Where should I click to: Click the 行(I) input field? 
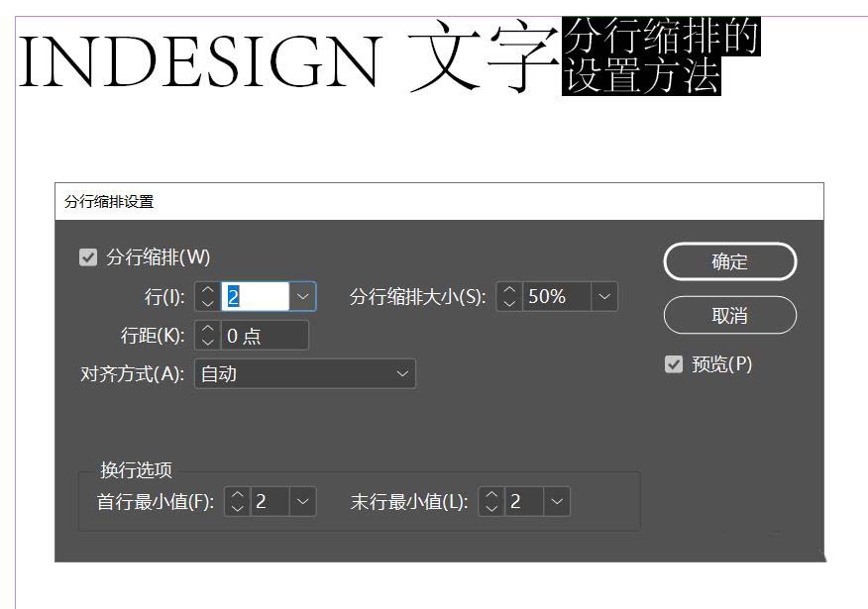pos(255,296)
